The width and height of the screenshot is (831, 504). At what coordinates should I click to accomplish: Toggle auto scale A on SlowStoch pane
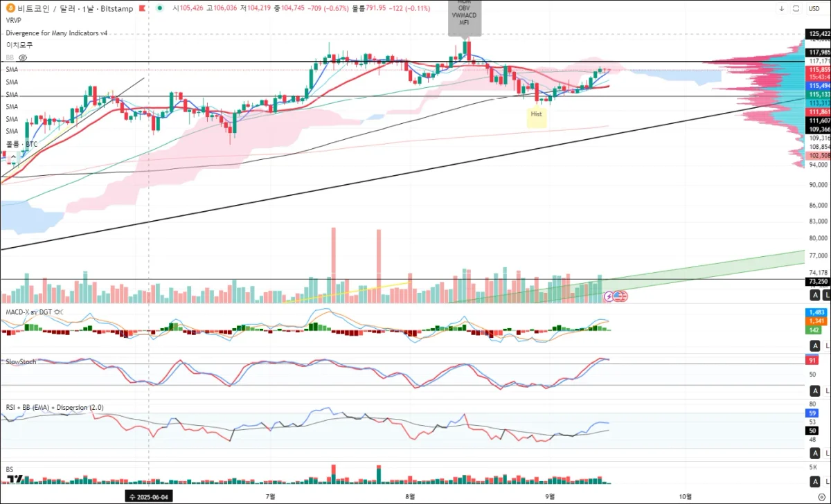click(816, 391)
